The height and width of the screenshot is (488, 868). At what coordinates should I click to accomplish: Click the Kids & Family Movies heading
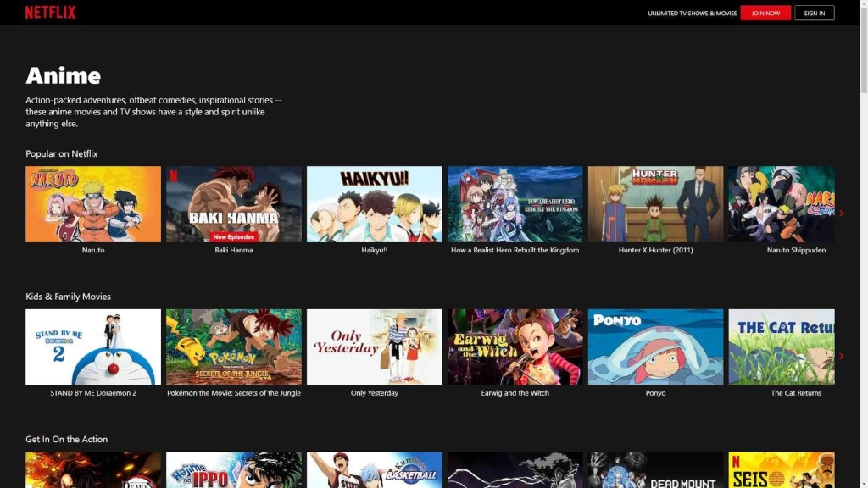[x=68, y=297]
